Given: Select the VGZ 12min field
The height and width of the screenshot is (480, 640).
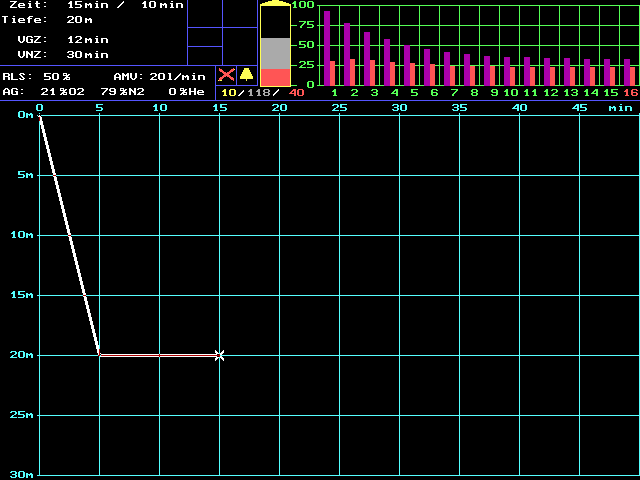Looking at the screenshot, I should [x=82, y=39].
